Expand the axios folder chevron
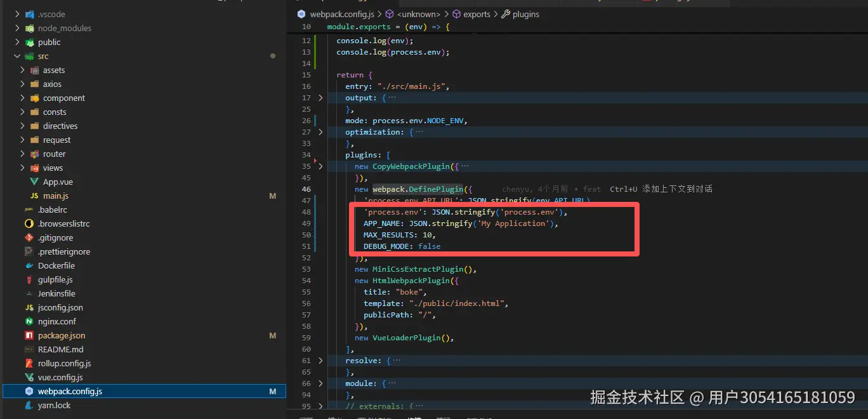Image resolution: width=868 pixels, height=419 pixels. pyautogui.click(x=22, y=84)
